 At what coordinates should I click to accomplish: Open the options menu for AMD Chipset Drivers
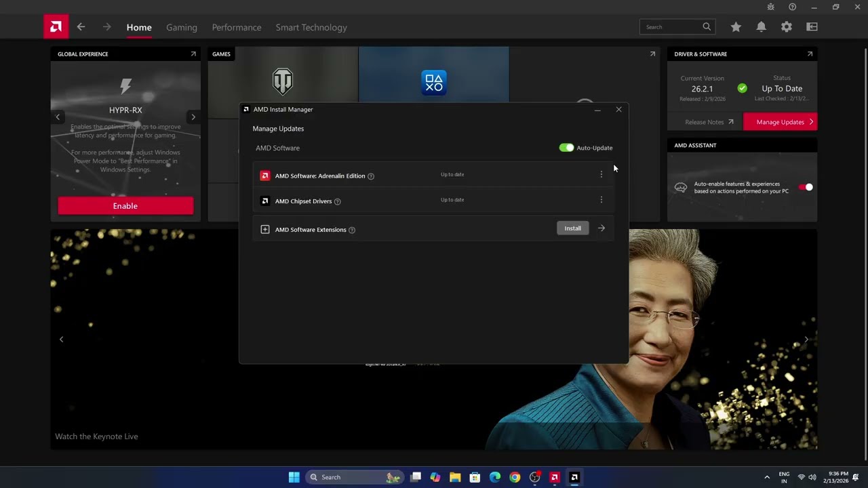coord(601,200)
